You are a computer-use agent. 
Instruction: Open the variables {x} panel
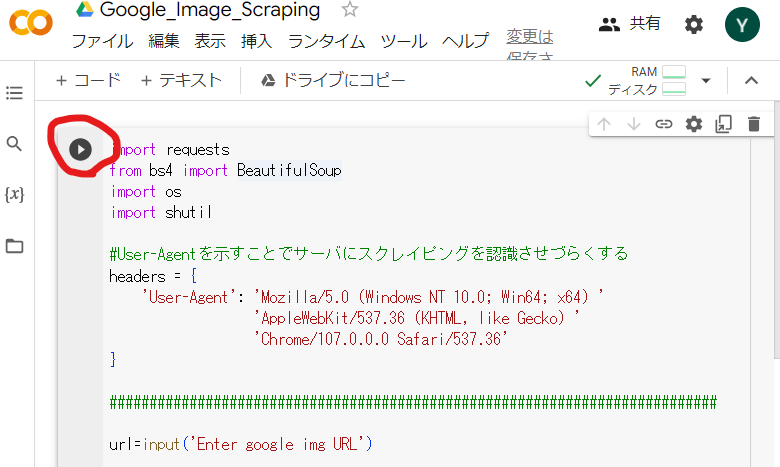14,194
